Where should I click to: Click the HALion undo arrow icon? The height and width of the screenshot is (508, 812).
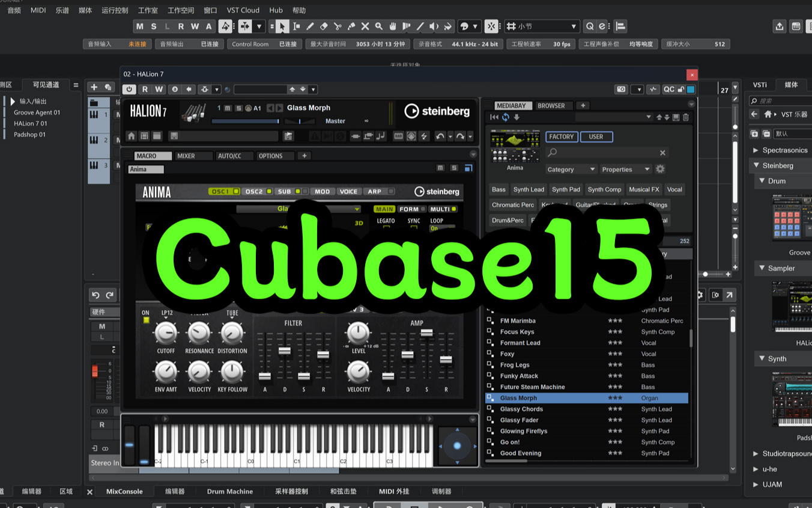[440, 136]
